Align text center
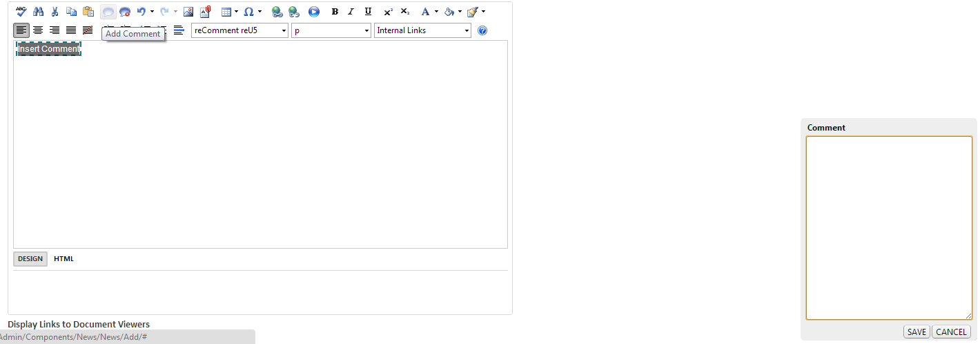Viewport: 980px width, 344px height. click(38, 30)
